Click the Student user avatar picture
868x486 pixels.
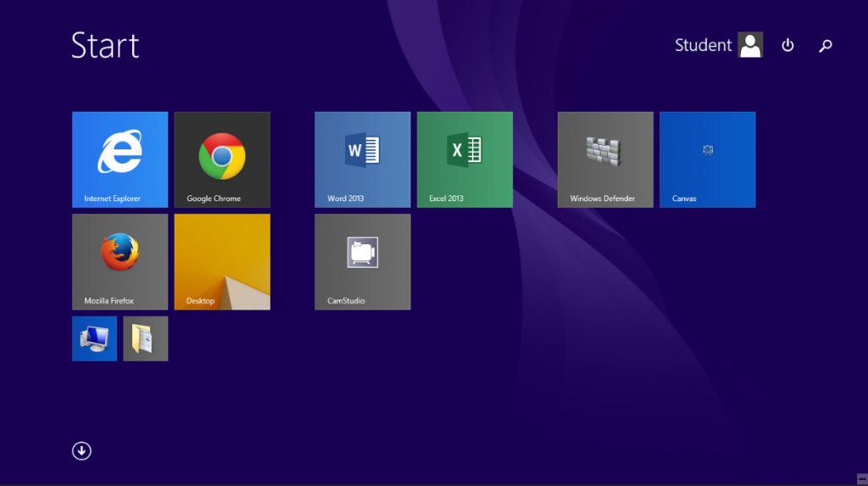click(x=751, y=45)
